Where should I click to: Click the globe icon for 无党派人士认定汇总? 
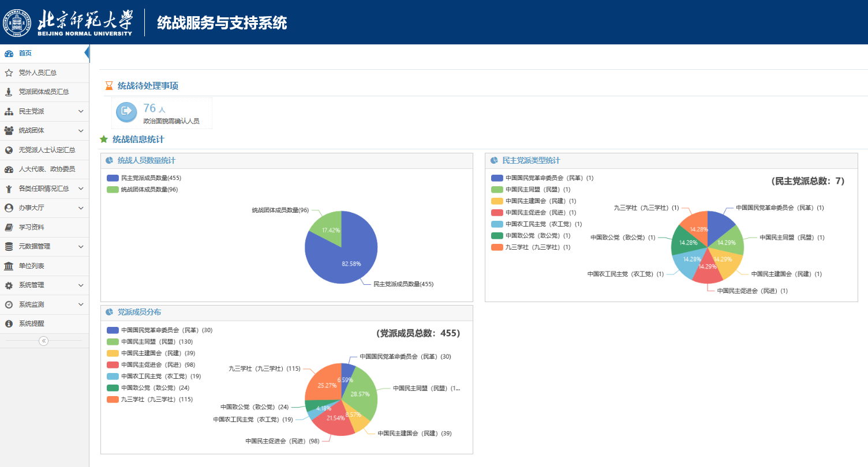pyautogui.click(x=9, y=150)
